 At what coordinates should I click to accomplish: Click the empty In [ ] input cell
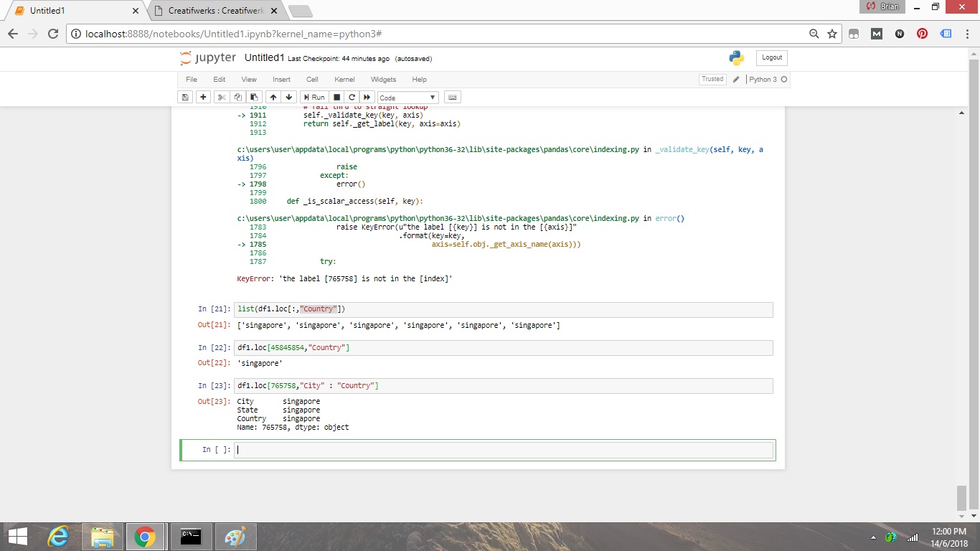(504, 450)
